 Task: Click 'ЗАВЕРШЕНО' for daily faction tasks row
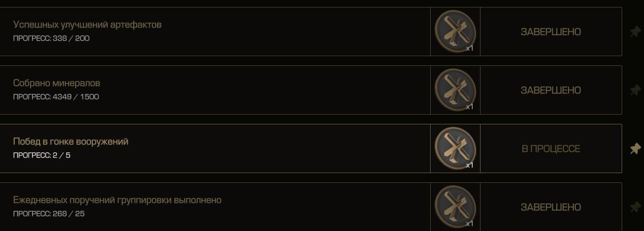pos(551,207)
